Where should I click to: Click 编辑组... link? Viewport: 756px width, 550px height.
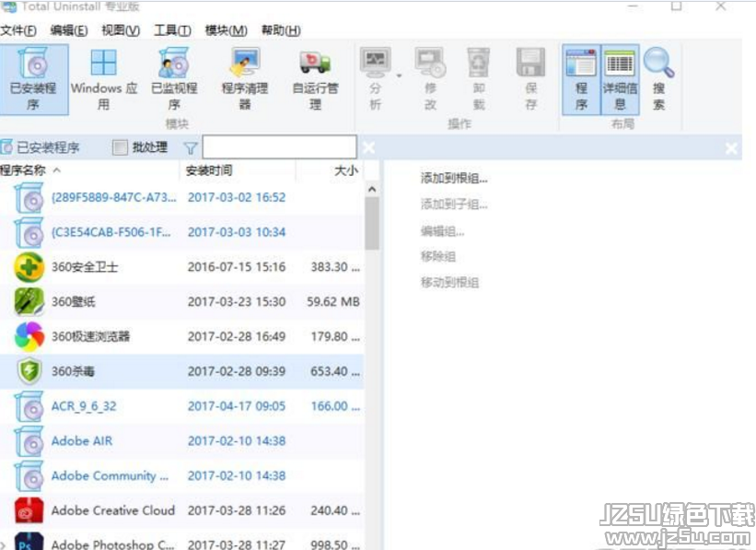(x=442, y=231)
